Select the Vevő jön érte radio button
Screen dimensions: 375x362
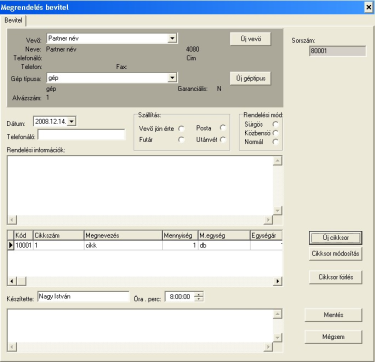click(x=181, y=128)
